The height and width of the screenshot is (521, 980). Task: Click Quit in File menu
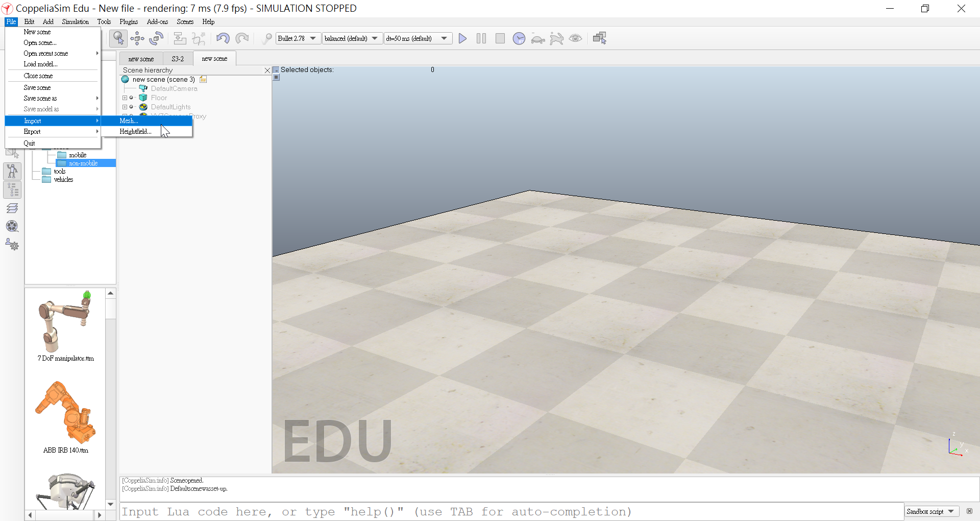point(53,143)
